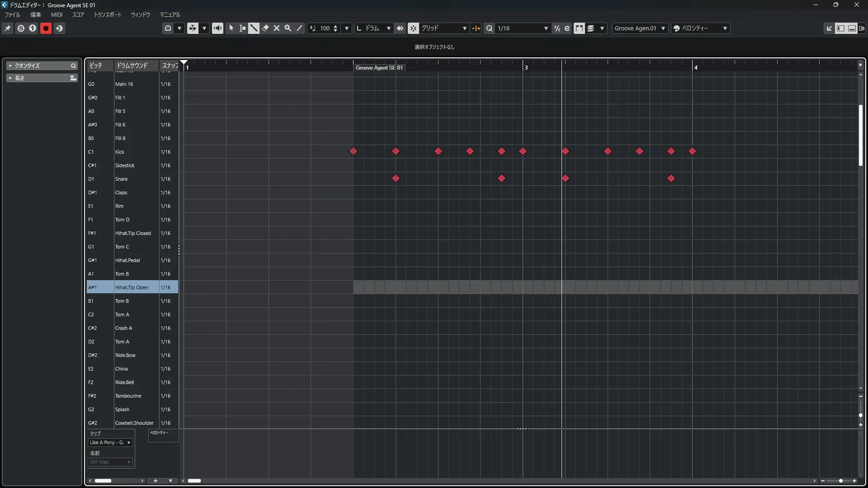Select the Object Selection arrow tool

click(231, 28)
